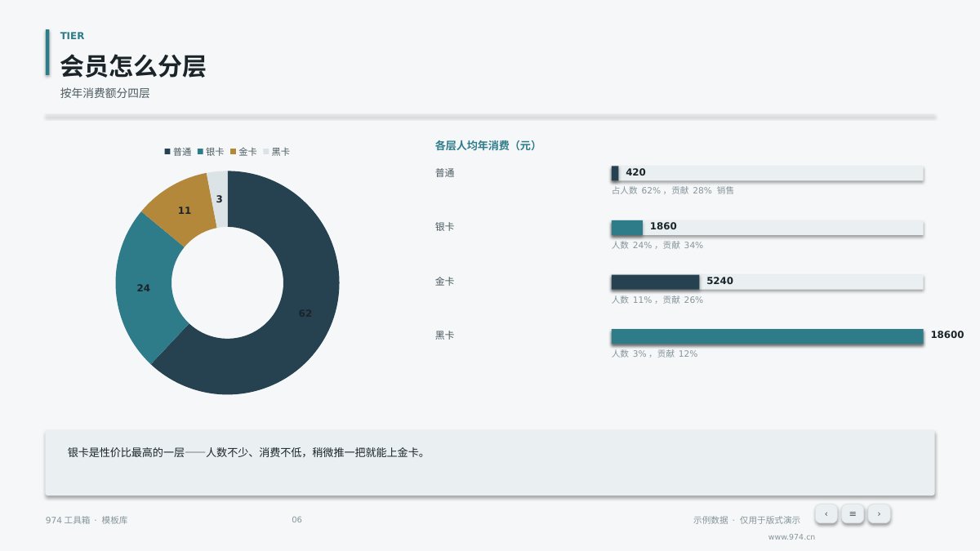Screen dimensions: 980x551
Task: Click the 普通 row label in the bar list
Action: point(444,173)
